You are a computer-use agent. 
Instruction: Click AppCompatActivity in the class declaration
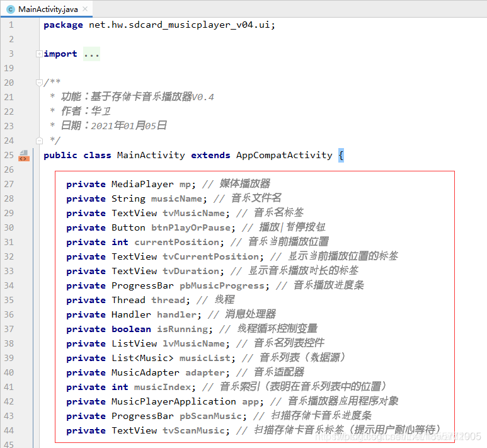[284, 155]
